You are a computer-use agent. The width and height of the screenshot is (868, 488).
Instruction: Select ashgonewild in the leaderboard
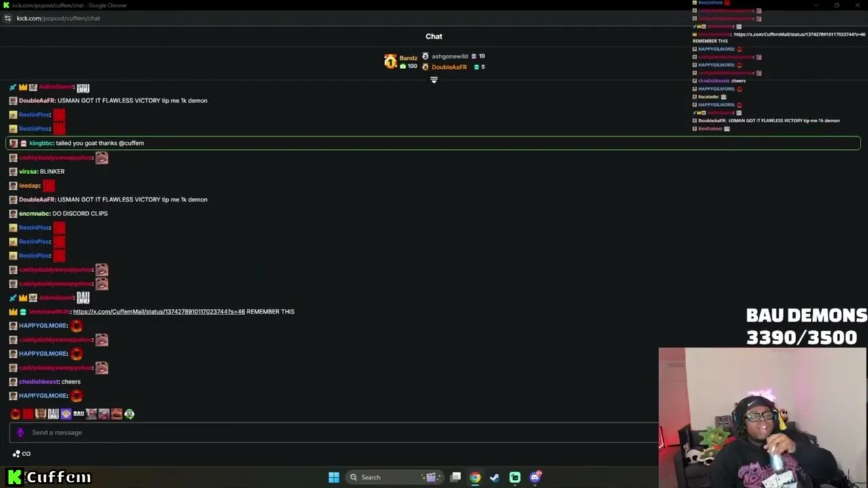450,56
